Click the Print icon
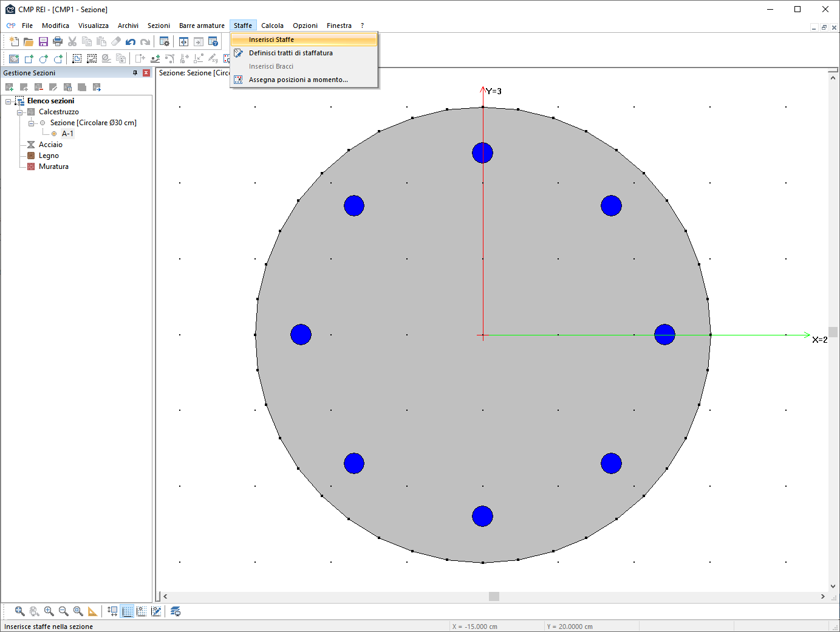Screen dimensions: 840x632 click(58, 41)
